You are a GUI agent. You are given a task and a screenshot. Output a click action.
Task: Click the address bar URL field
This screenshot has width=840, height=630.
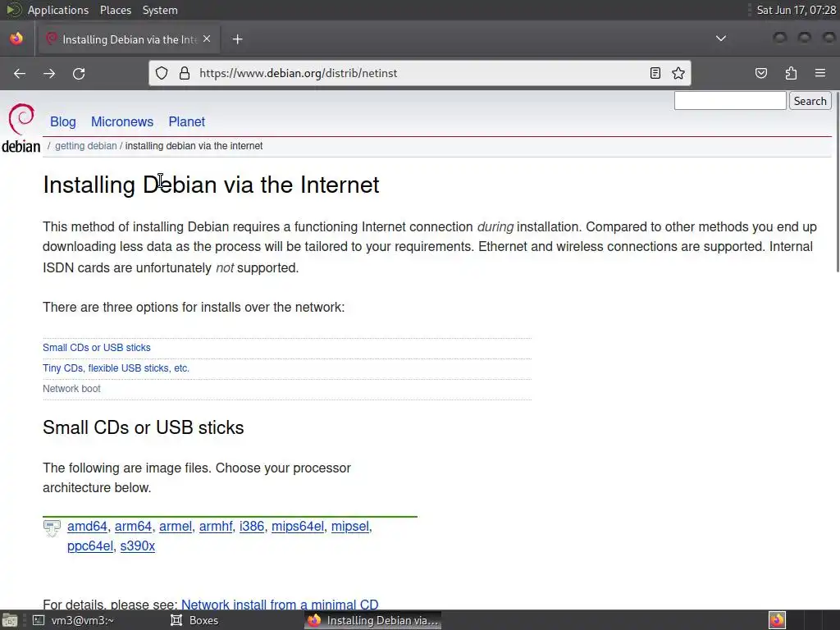419,73
